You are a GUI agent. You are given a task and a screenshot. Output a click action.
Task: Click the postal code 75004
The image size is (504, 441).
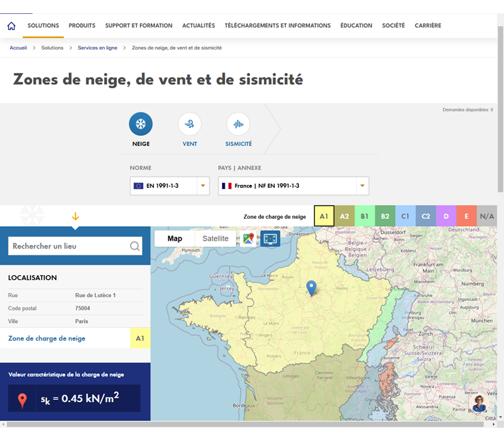tap(82, 308)
